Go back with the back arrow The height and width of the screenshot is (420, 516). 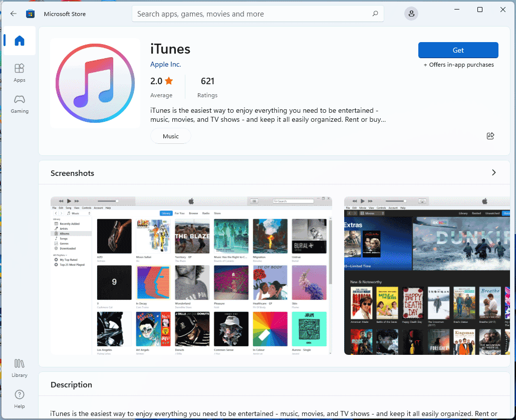[13, 14]
